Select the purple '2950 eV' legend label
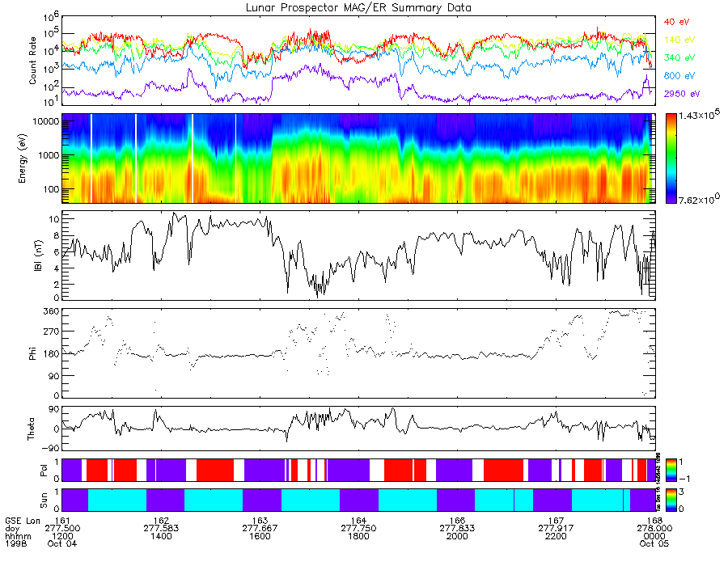 [682, 94]
